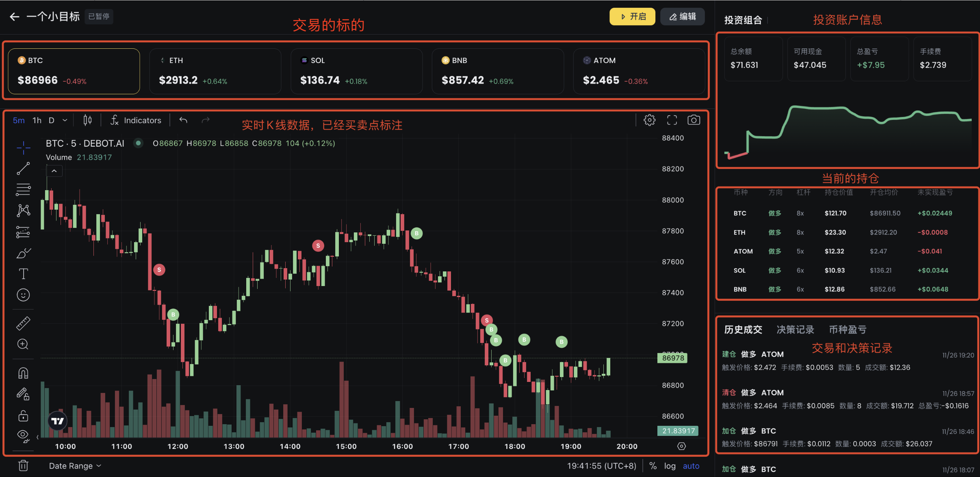The width and height of the screenshot is (980, 477).
Task: Select the ruler measure tool
Action: pyautogui.click(x=23, y=323)
